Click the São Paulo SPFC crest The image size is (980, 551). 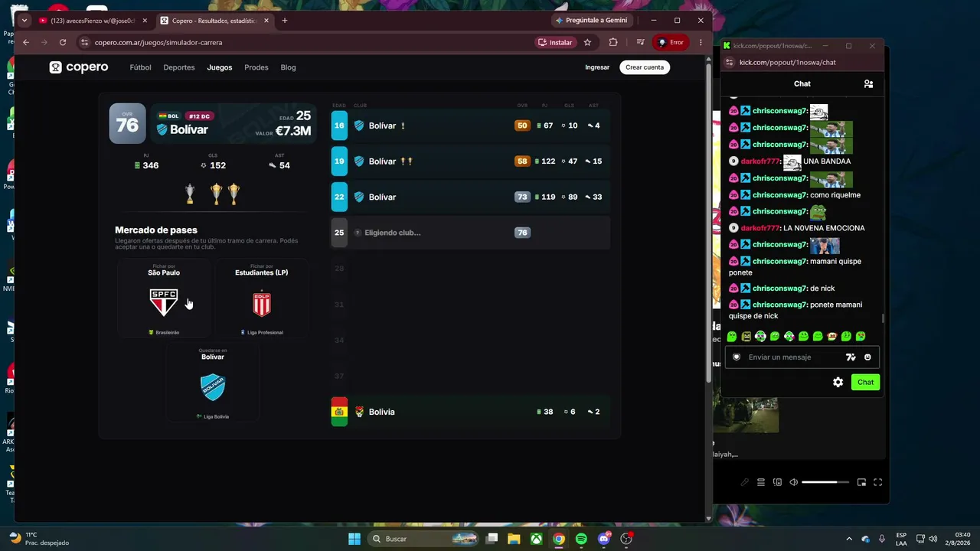pyautogui.click(x=164, y=302)
